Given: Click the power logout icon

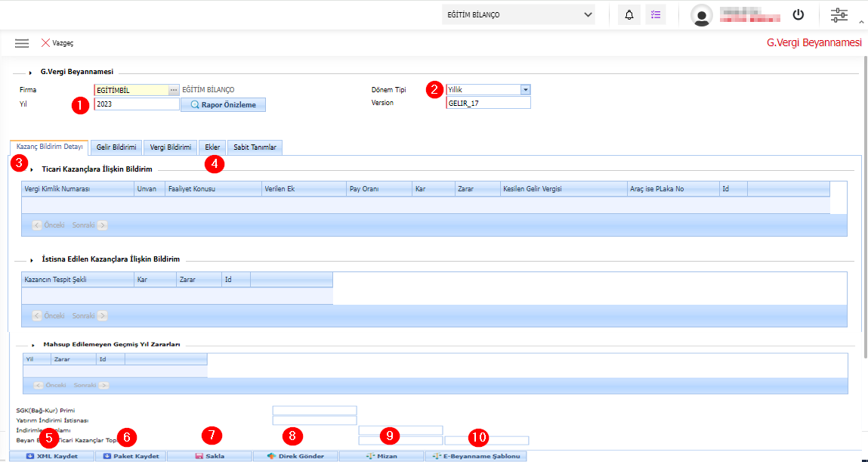Looking at the screenshot, I should click(x=798, y=15).
